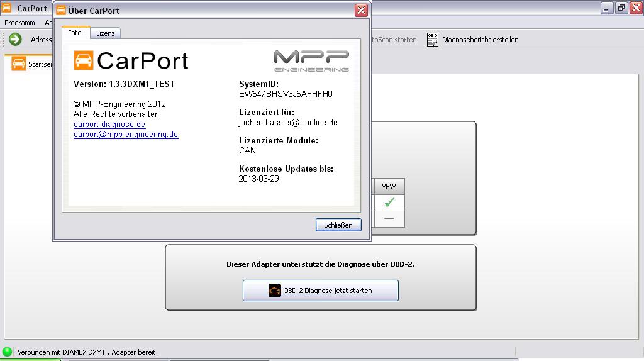This screenshot has width=644, height=361.
Task: Select the Info tab
Action: tap(75, 33)
